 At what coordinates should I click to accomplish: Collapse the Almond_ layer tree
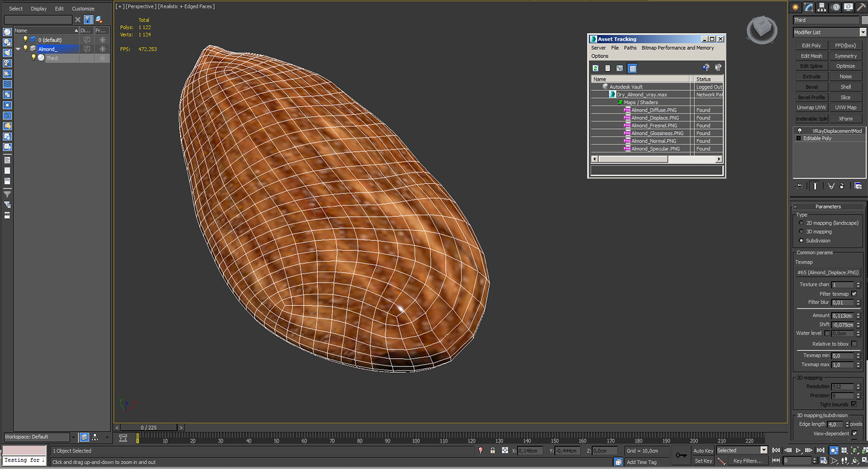pyautogui.click(x=18, y=49)
